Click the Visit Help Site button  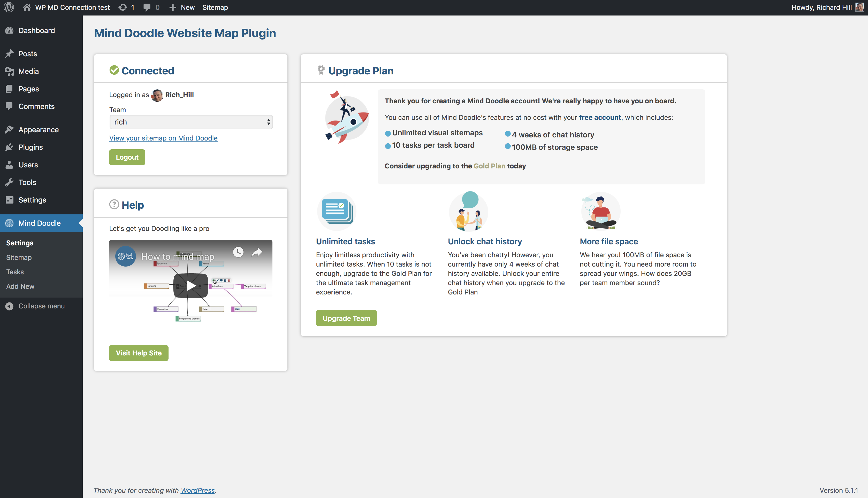(139, 353)
